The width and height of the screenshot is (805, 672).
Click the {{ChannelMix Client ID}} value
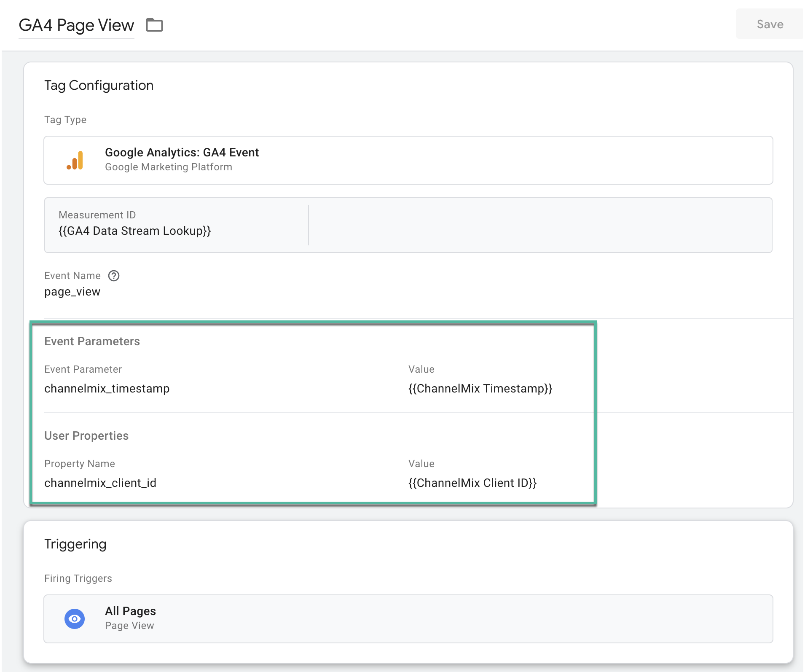pos(472,483)
